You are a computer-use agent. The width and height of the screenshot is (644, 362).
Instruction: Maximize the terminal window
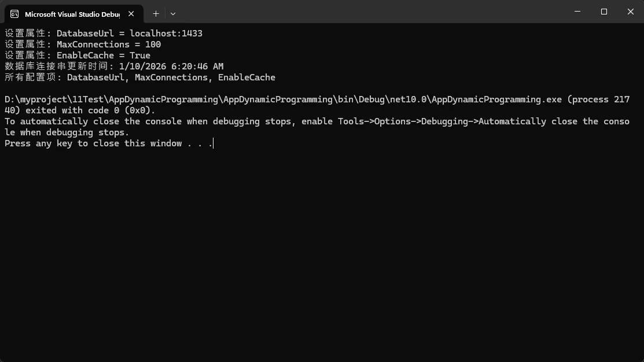pos(604,12)
